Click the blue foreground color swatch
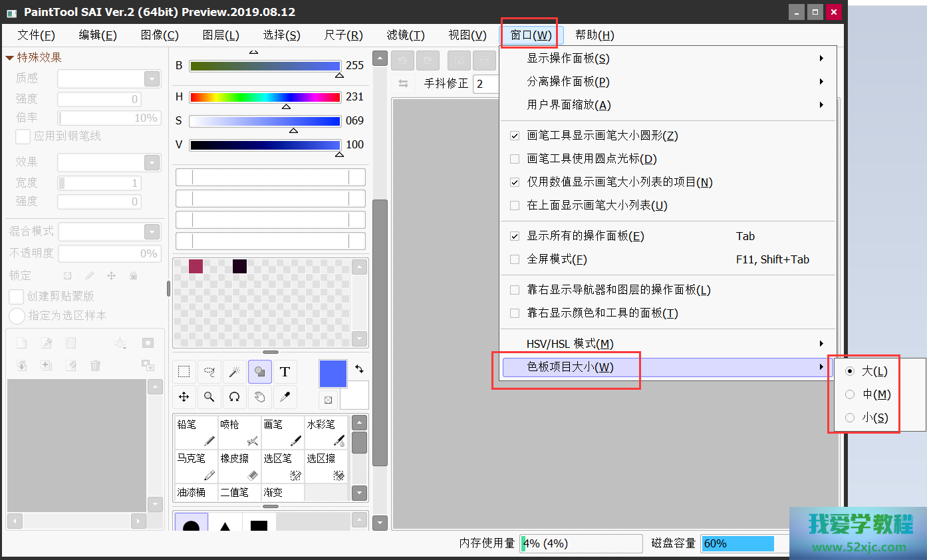The height and width of the screenshot is (560, 927). (333, 374)
